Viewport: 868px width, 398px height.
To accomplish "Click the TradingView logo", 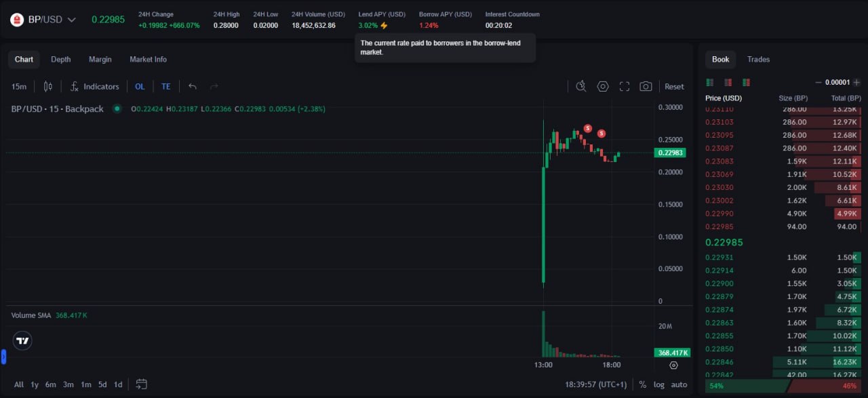I will [x=22, y=341].
